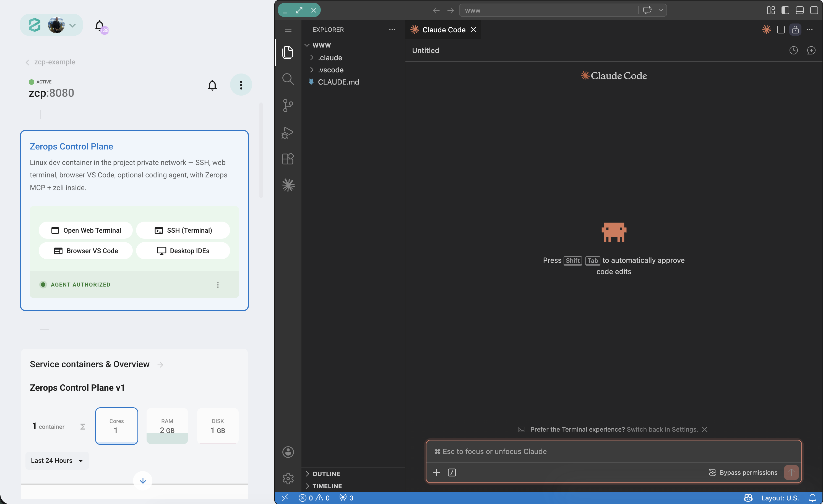
Task: Open Search in the activity bar
Action: [x=288, y=79]
